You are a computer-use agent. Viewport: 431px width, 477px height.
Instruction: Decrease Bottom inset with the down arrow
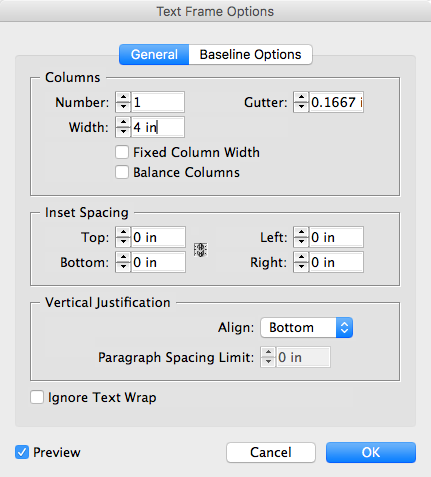(x=123, y=267)
